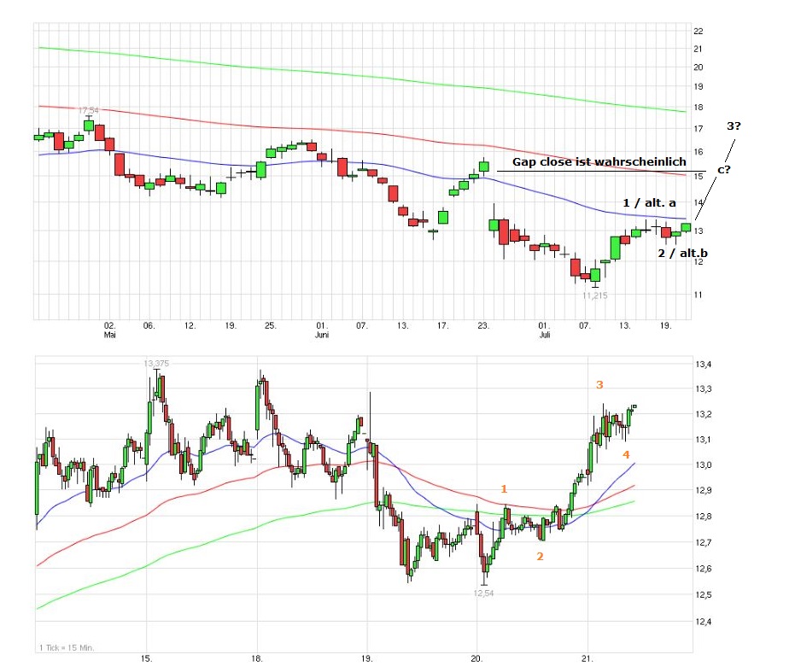Select orange wave label 3
This screenshot has height=672, width=795.
pos(599,385)
